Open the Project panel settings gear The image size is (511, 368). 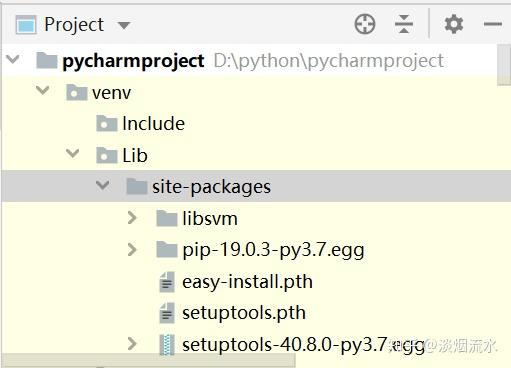(x=454, y=24)
